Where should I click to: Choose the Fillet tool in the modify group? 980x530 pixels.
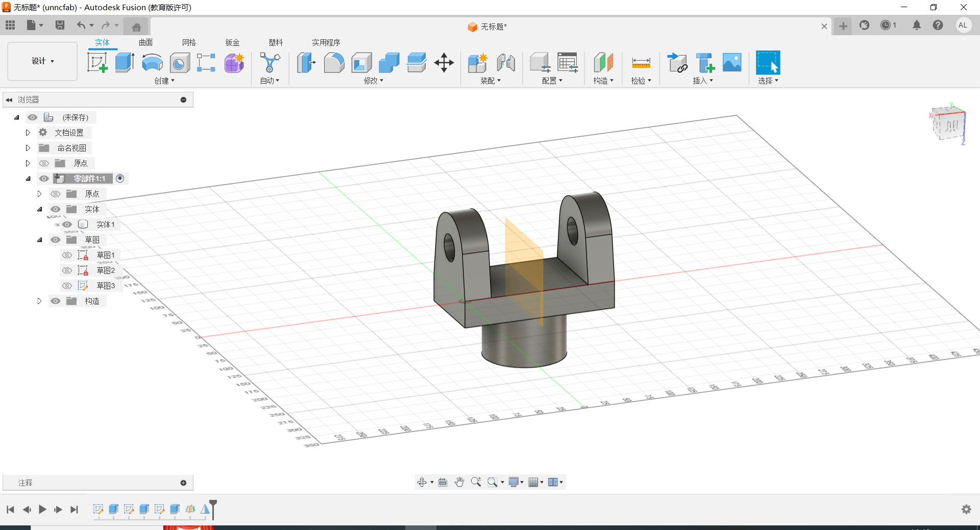[334, 63]
